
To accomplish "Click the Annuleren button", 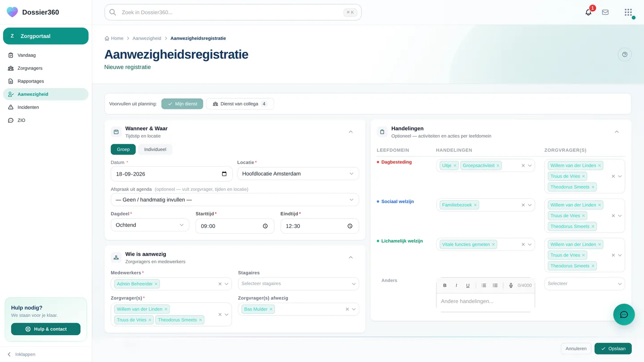I will 576,349.
